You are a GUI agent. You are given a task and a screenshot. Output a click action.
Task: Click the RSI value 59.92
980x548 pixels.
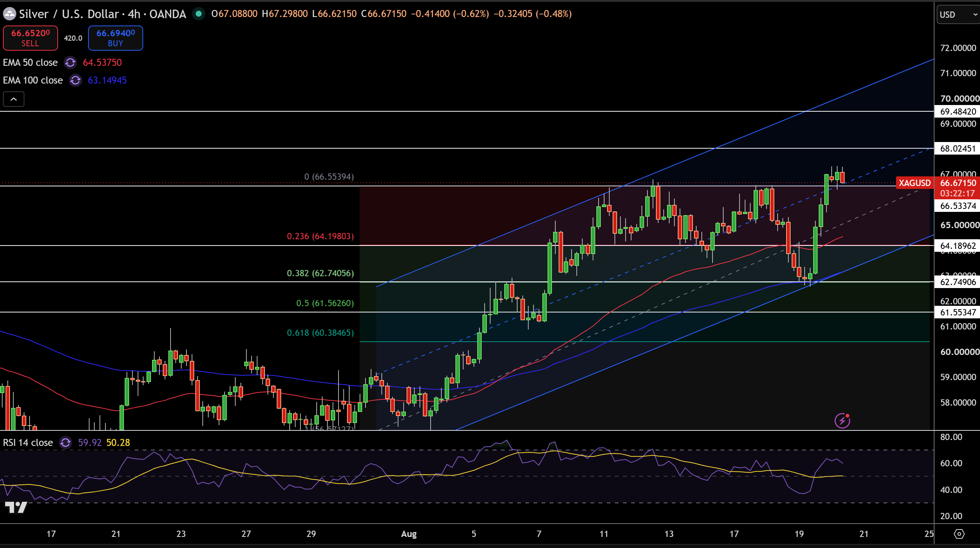click(90, 443)
